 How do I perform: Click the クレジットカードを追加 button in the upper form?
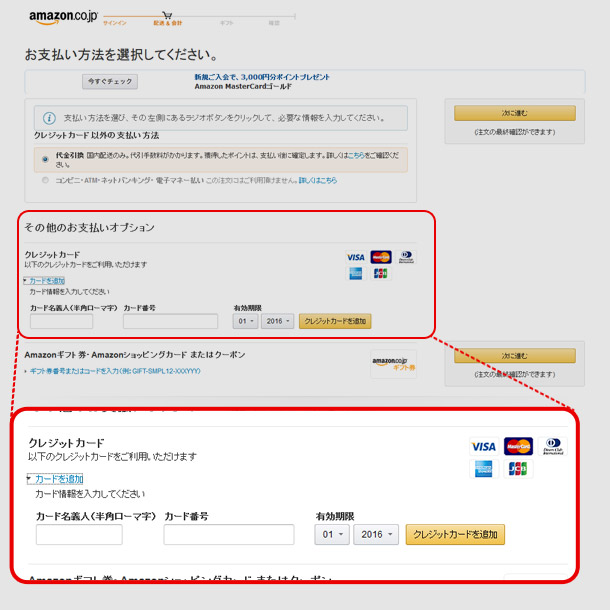[335, 321]
